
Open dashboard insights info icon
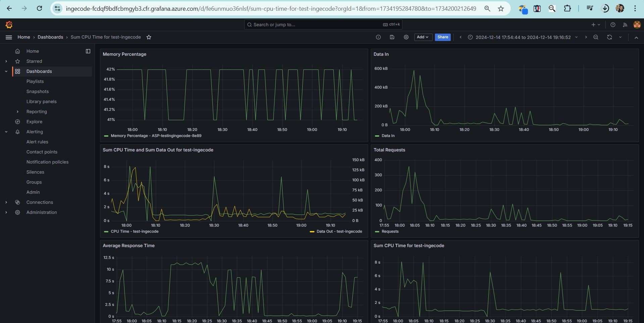click(x=378, y=37)
